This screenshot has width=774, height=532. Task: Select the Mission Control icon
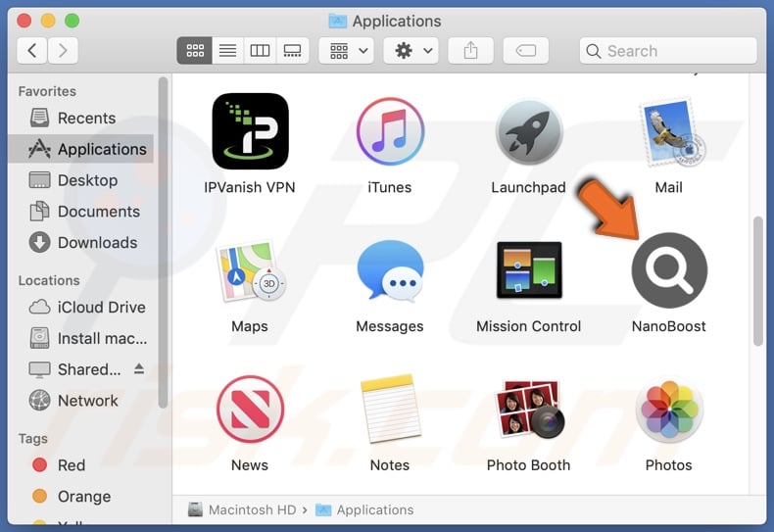[x=529, y=270]
